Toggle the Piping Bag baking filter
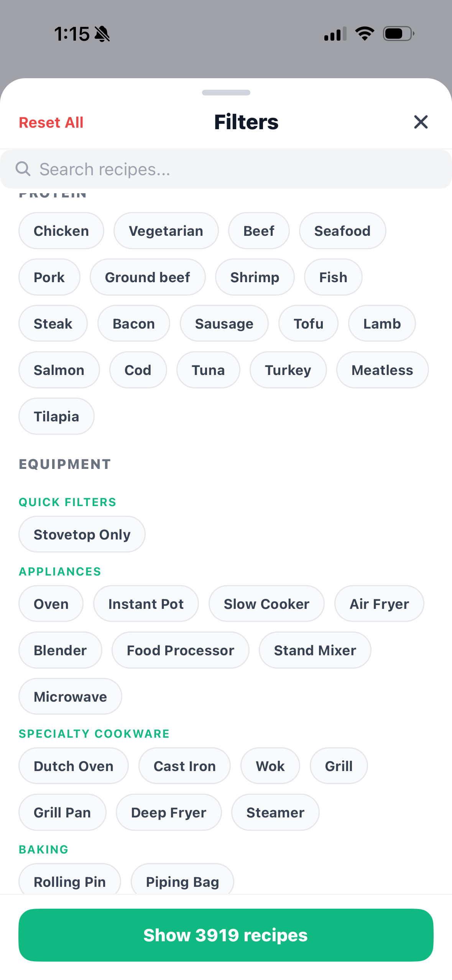This screenshot has height=980, width=452. click(182, 881)
